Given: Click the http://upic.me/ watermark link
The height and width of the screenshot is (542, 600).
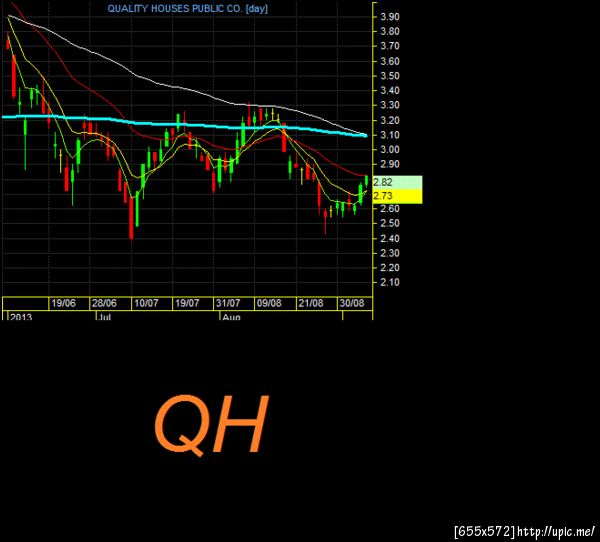Looking at the screenshot, I should [x=556, y=532].
